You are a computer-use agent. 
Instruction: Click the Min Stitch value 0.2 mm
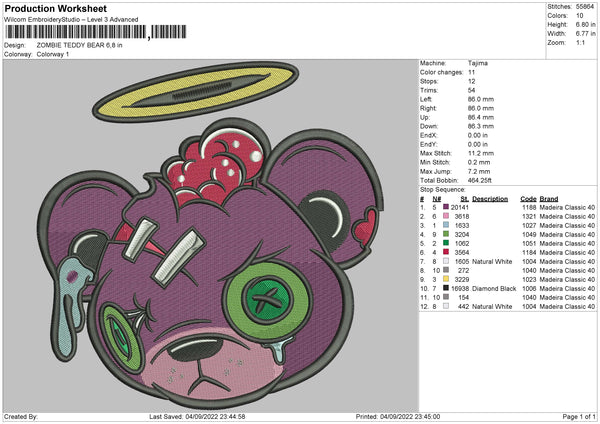pos(479,162)
